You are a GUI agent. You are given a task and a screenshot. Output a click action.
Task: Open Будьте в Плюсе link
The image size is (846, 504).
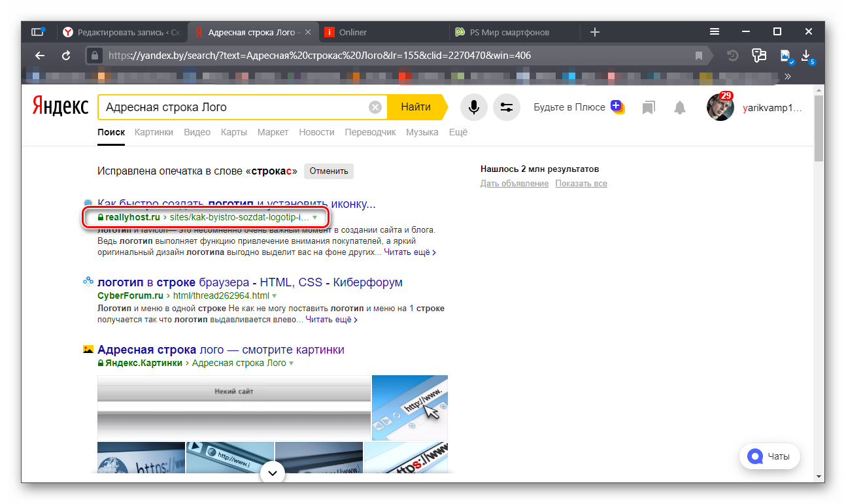[569, 107]
